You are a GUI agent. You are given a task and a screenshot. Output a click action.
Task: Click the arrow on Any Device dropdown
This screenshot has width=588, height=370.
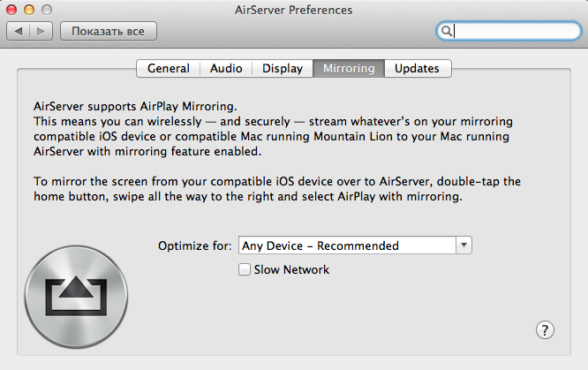[464, 245]
